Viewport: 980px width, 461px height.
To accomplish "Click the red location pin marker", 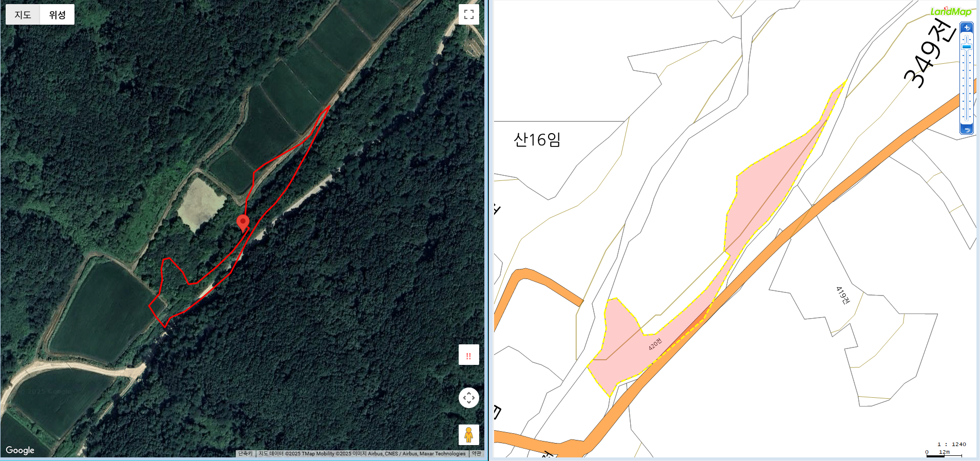I will coord(243,224).
